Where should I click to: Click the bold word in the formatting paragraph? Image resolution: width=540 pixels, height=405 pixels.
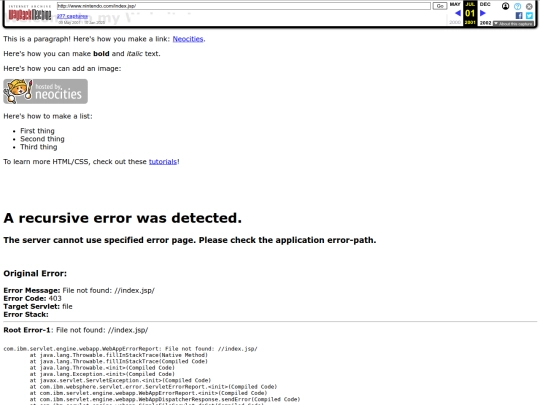click(101, 54)
